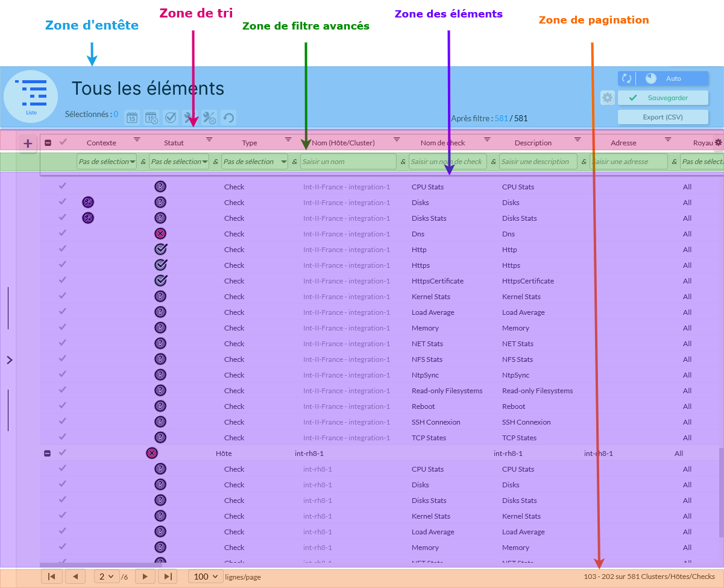Open the Statut filter dropdown
This screenshot has height=588, width=724.
179,162
